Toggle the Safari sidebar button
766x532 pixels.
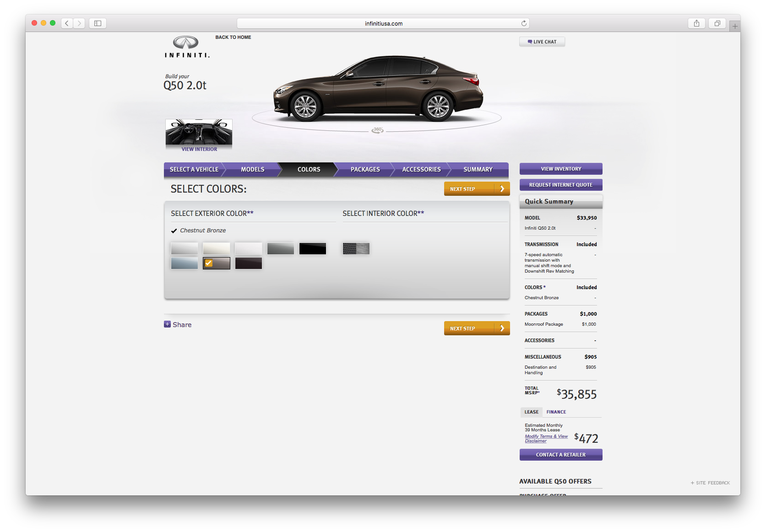98,23
